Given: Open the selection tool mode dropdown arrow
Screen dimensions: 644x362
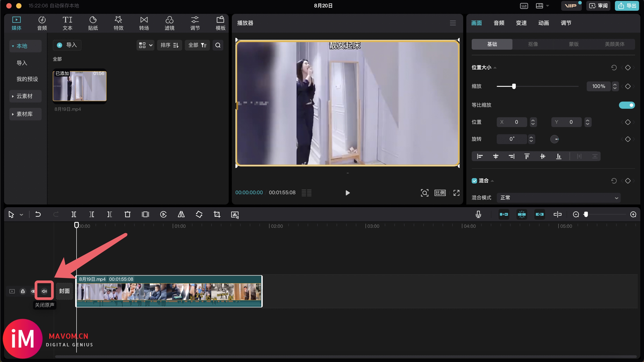Looking at the screenshot, I should (21, 215).
